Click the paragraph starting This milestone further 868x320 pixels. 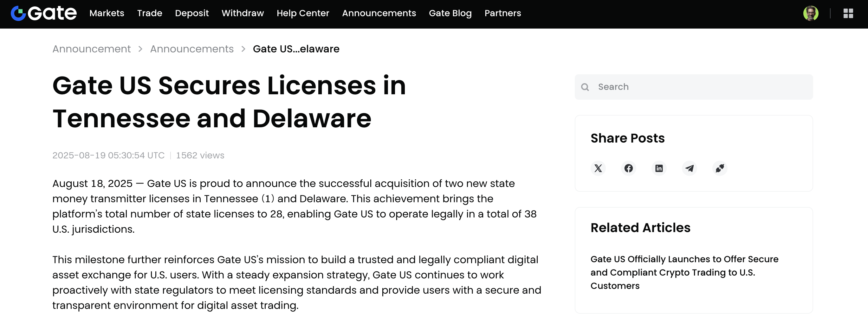(x=296, y=283)
